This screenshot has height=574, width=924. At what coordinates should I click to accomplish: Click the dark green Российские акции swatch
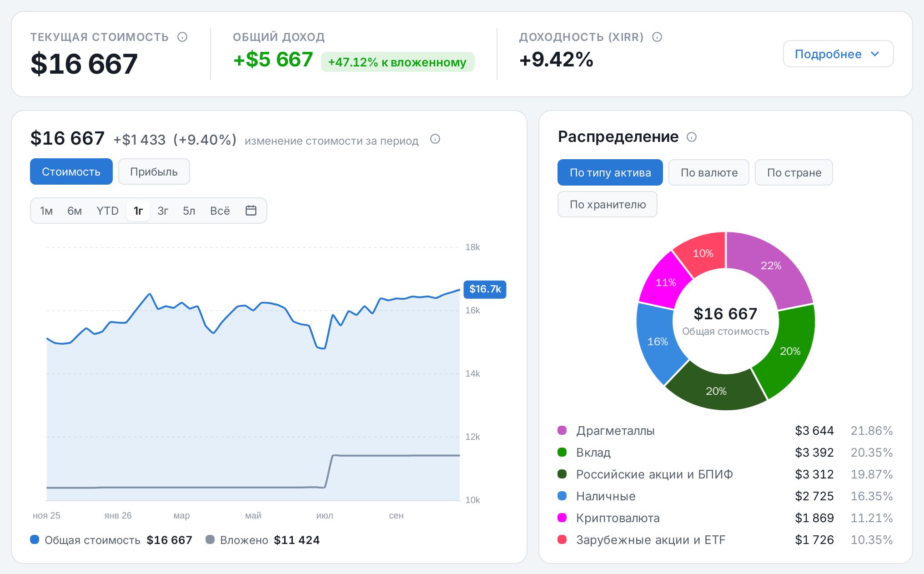pyautogui.click(x=562, y=474)
